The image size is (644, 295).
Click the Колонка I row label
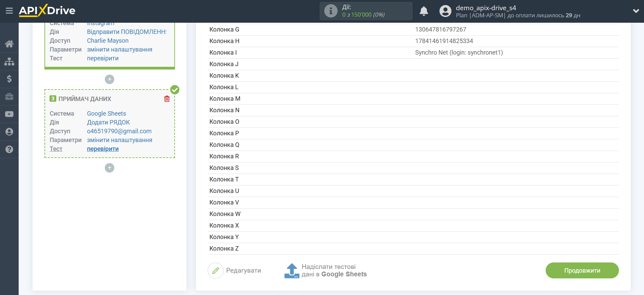pyautogui.click(x=223, y=53)
